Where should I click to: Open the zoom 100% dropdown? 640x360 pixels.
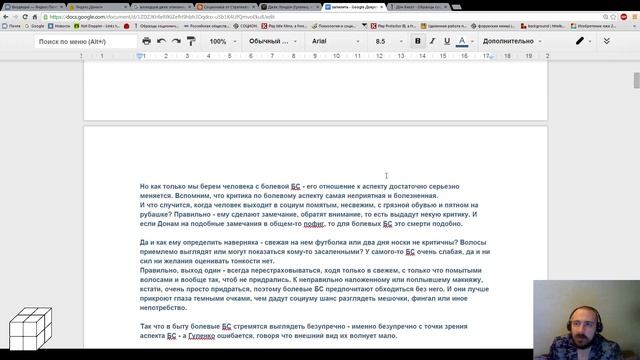(222, 41)
